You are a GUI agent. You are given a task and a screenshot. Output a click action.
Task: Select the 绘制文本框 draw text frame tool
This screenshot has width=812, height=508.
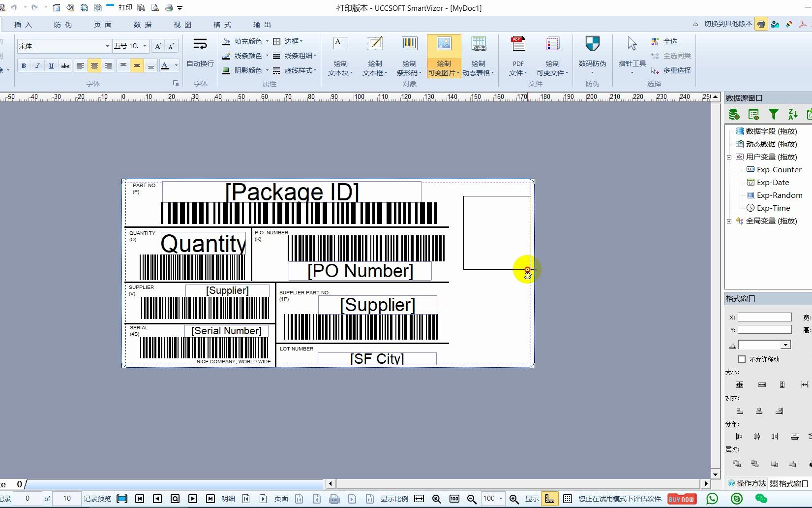click(x=375, y=56)
